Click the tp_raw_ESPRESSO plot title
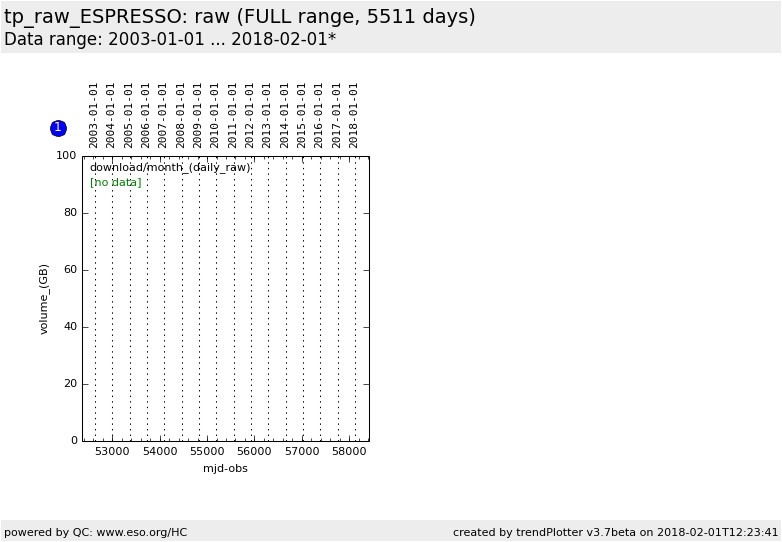Image resolution: width=782 pixels, height=542 pixels. point(240,17)
